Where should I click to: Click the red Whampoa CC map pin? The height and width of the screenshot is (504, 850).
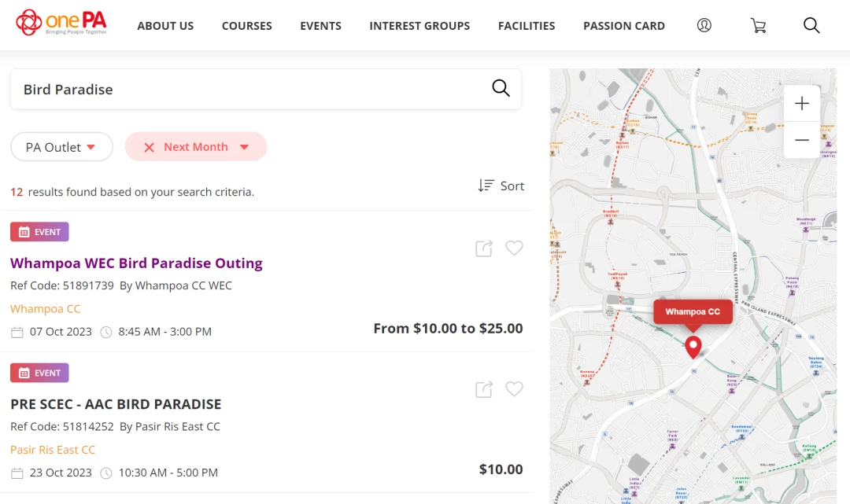click(x=693, y=347)
